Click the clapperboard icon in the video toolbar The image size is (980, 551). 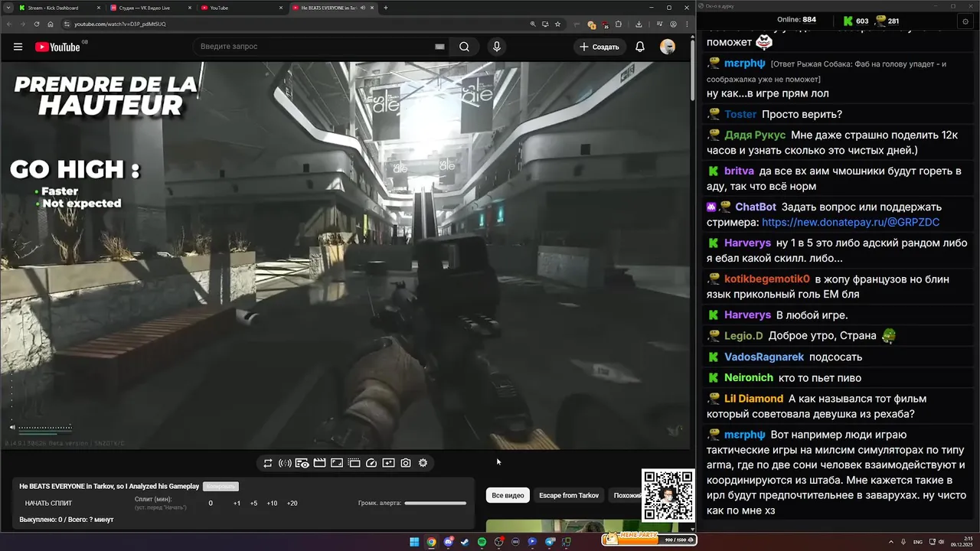pos(319,463)
